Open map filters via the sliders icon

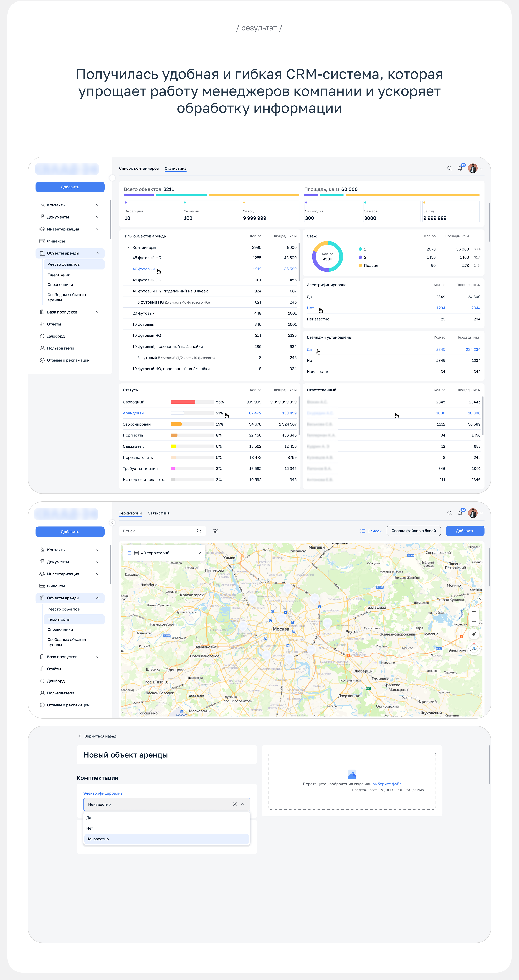coord(216,531)
